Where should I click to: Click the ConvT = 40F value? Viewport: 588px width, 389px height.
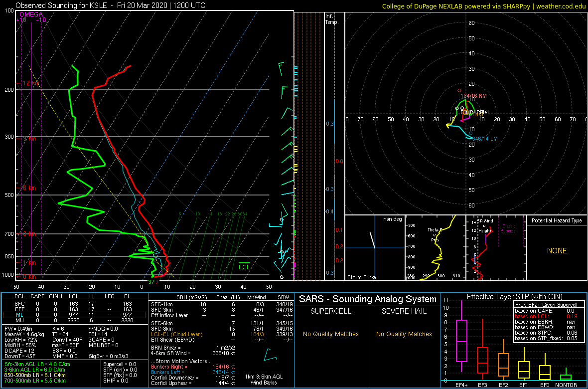click(x=67, y=340)
